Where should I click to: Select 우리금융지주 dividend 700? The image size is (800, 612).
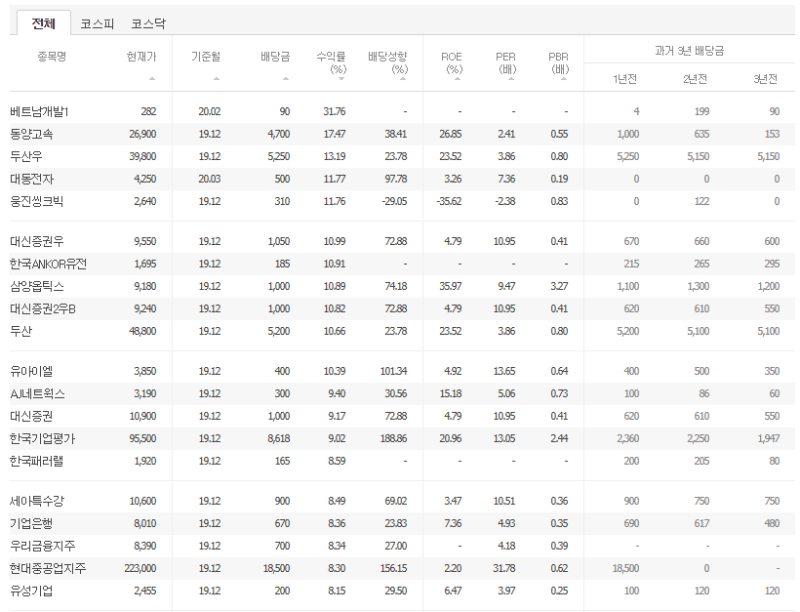tap(282, 546)
